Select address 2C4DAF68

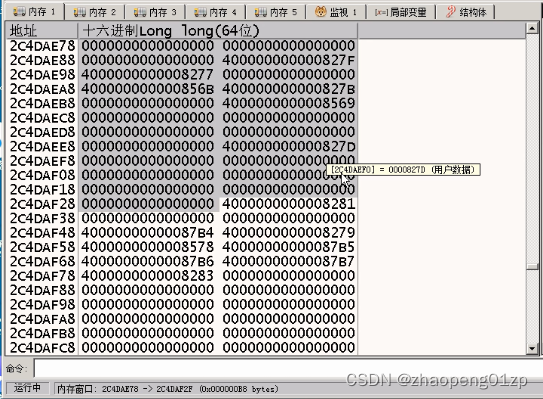point(42,261)
